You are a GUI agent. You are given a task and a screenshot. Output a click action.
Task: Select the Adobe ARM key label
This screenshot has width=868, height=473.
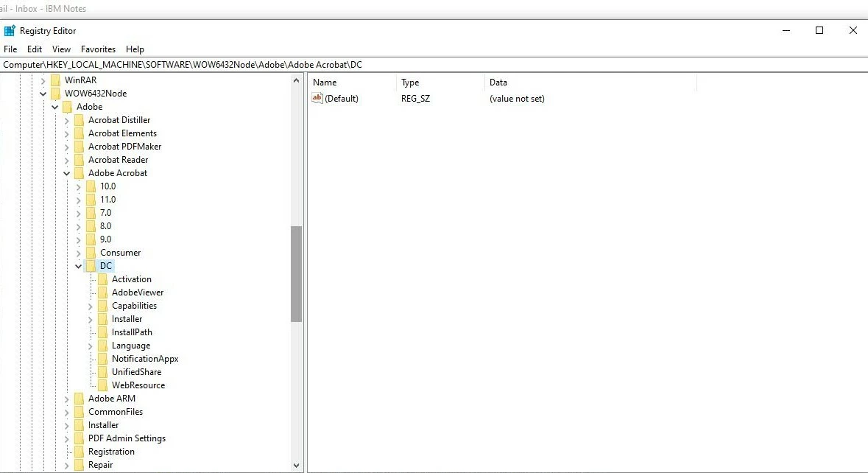click(111, 399)
